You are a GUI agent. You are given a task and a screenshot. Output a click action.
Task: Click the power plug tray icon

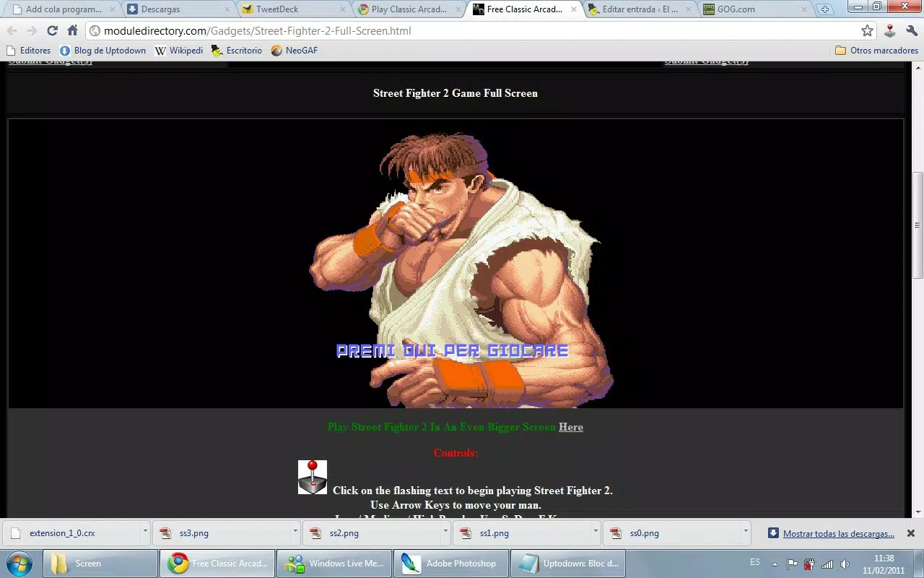(809, 564)
